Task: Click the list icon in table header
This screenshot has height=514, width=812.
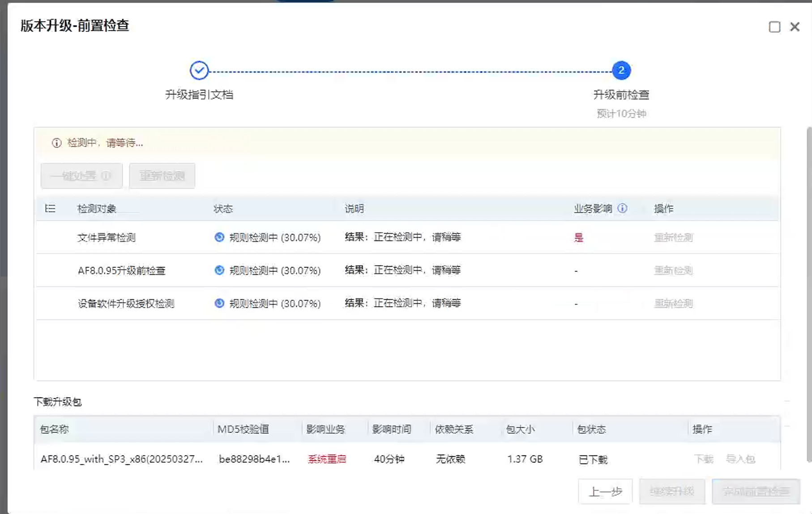Action: [x=50, y=208]
